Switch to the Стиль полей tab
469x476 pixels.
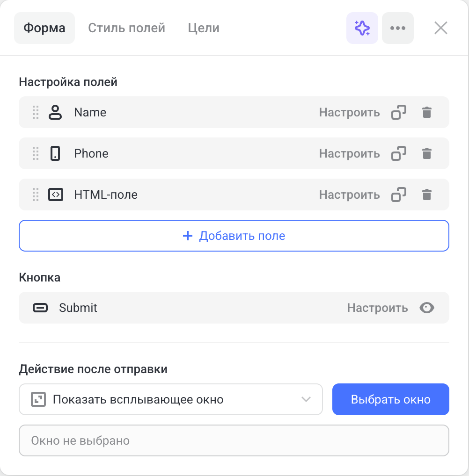click(x=126, y=28)
